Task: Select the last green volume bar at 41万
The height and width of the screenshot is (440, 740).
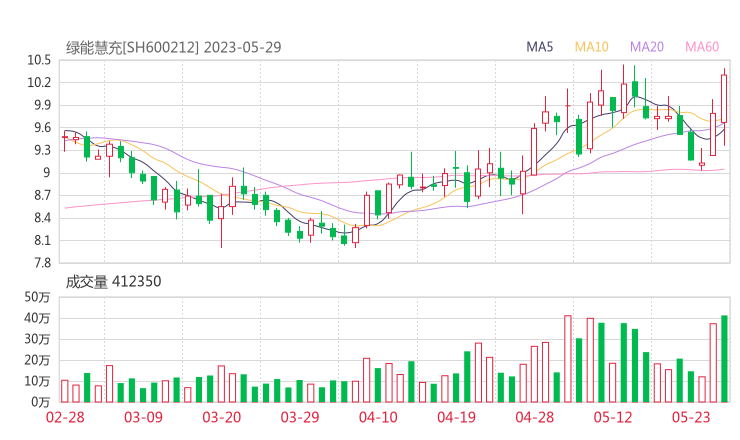Action: pos(724,359)
